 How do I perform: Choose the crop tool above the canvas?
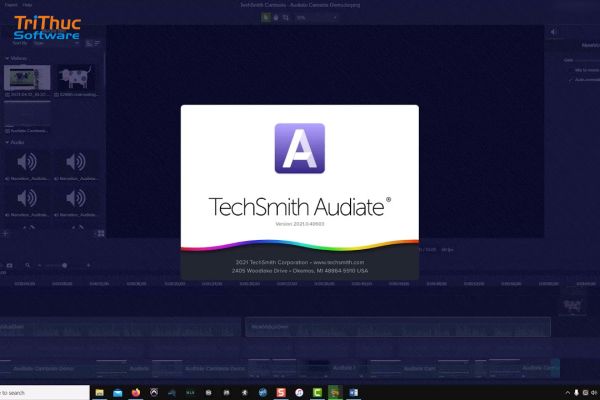coord(286,18)
